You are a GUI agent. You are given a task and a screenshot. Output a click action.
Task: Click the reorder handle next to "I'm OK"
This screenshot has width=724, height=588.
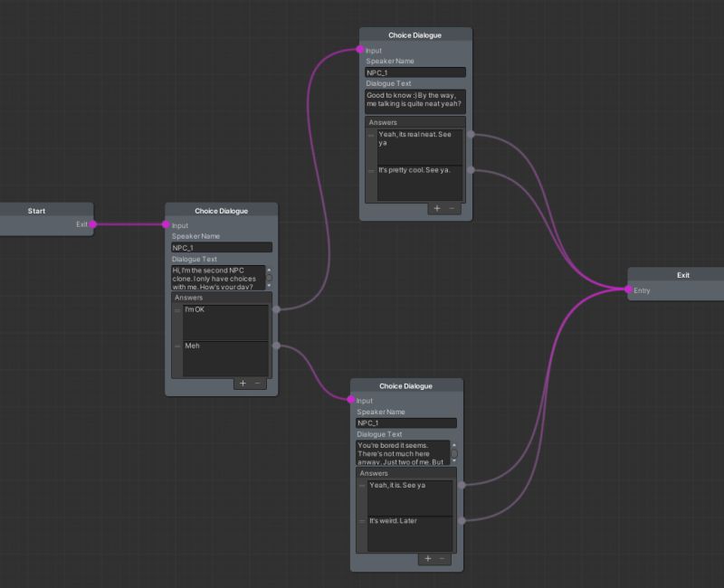[x=177, y=310]
